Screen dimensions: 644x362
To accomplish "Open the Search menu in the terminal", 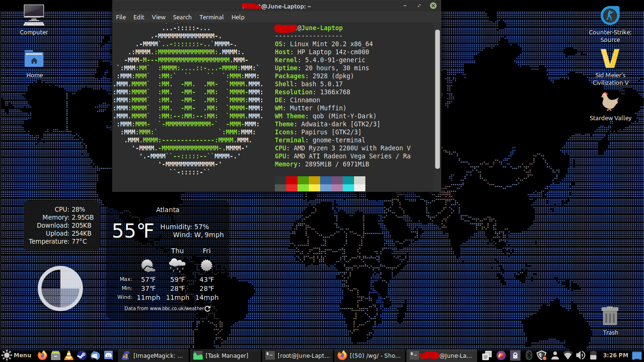I will (x=182, y=17).
